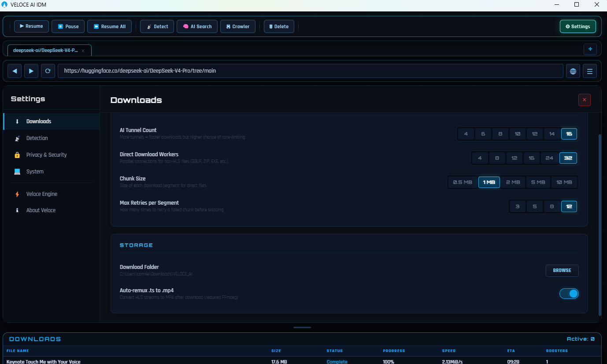
Task: Set Direct Download Workers to 8
Action: point(497,158)
